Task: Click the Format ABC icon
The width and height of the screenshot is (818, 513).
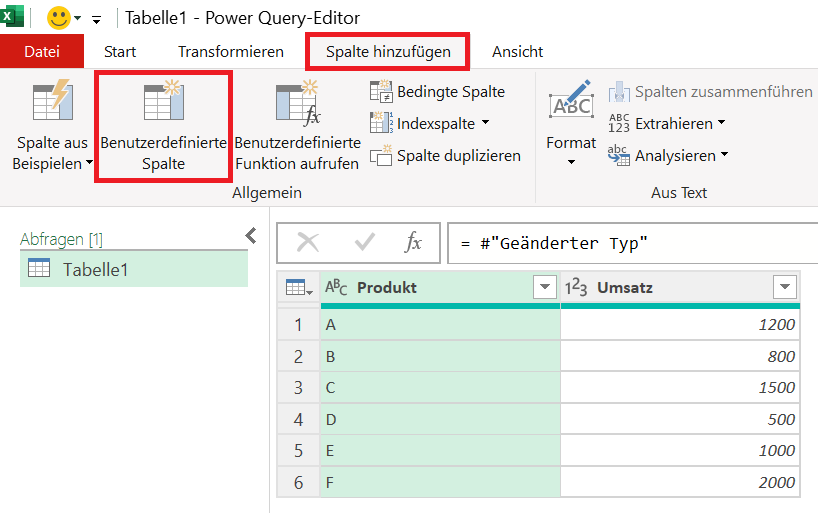Action: (x=571, y=100)
